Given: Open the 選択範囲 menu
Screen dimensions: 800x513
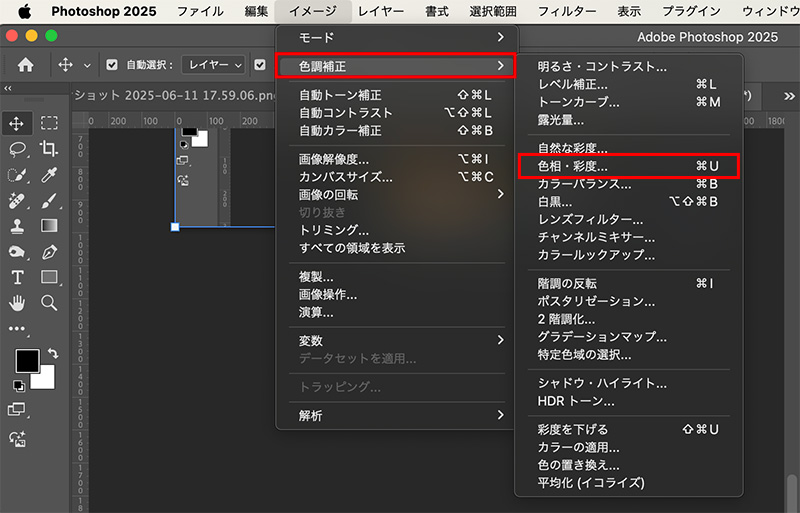Looking at the screenshot, I should pos(492,11).
